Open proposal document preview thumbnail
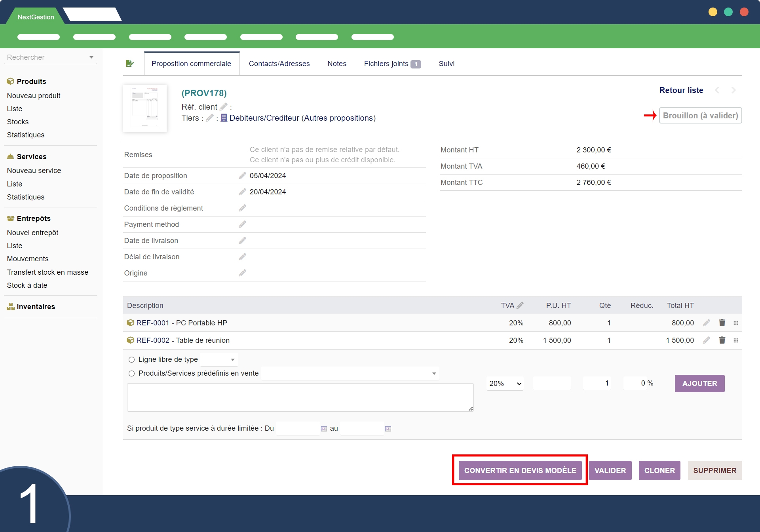 (145, 108)
